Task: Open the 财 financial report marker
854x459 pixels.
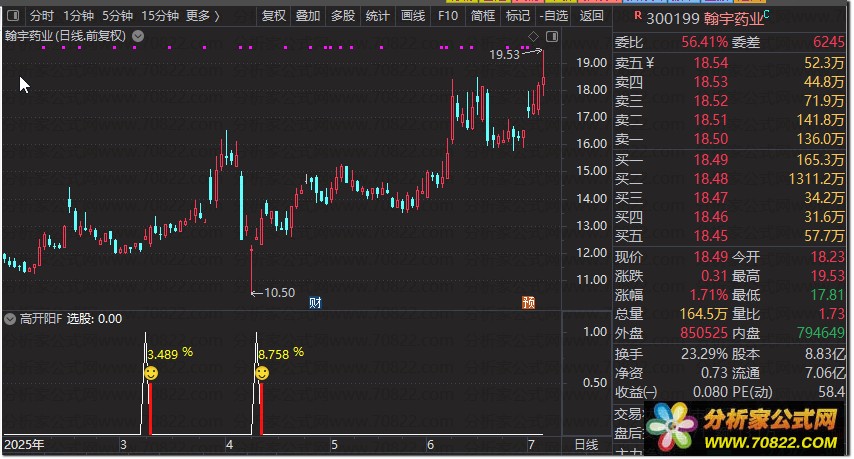Action: click(315, 302)
